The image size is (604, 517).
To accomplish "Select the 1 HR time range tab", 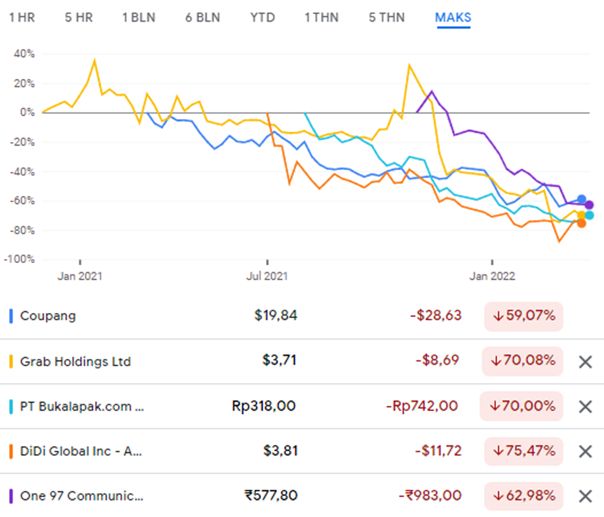I will click(x=22, y=17).
